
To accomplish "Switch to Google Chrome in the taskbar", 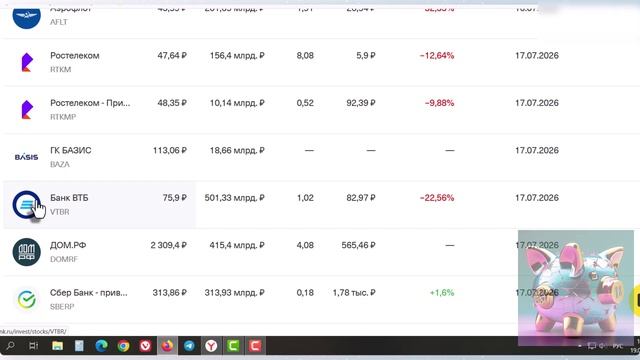I will [123, 346].
